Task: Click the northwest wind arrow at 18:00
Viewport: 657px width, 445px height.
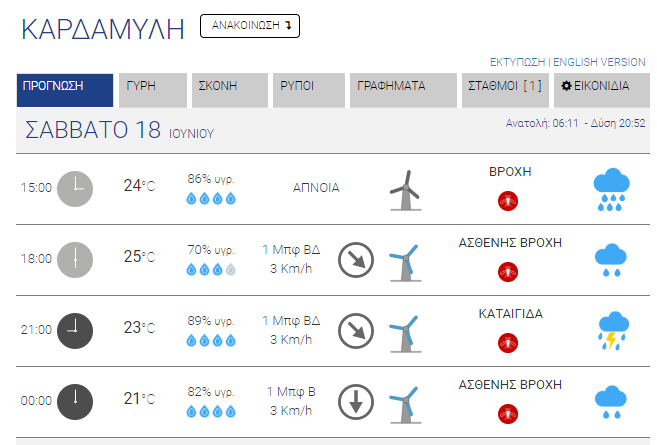Action: (356, 260)
